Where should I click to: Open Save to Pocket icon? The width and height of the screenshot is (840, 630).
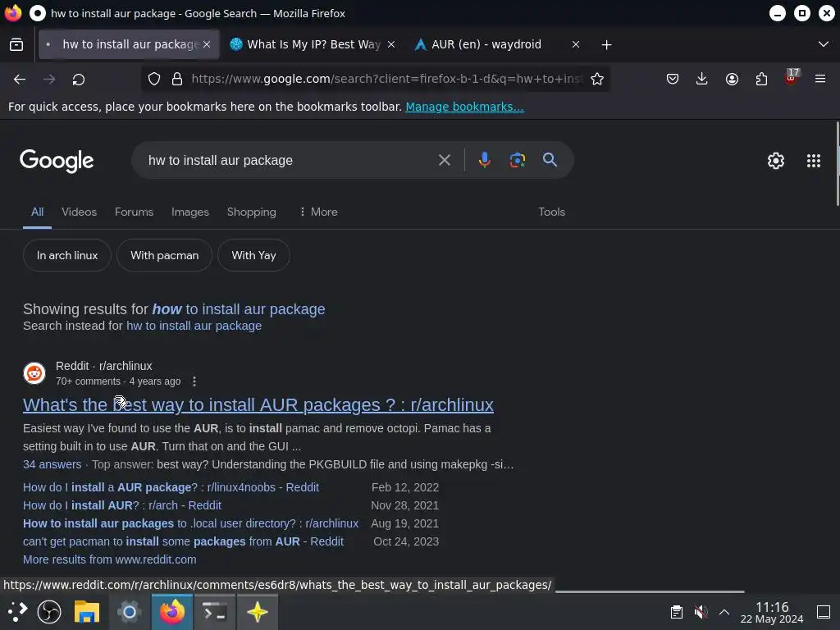(673, 80)
